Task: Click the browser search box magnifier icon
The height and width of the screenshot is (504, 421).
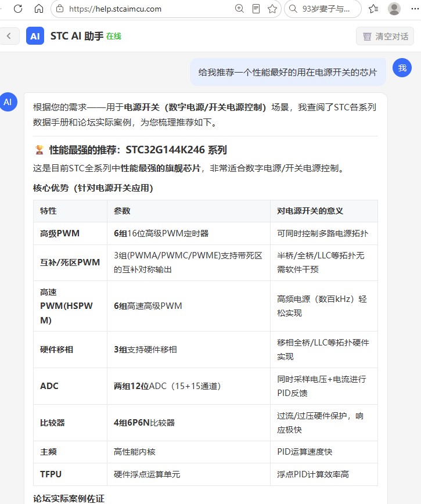Action: point(293,9)
